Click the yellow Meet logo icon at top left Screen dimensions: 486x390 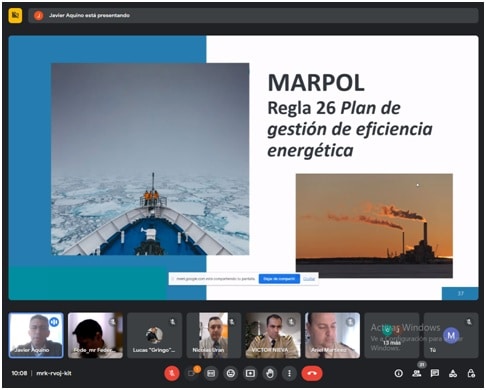pos(15,15)
